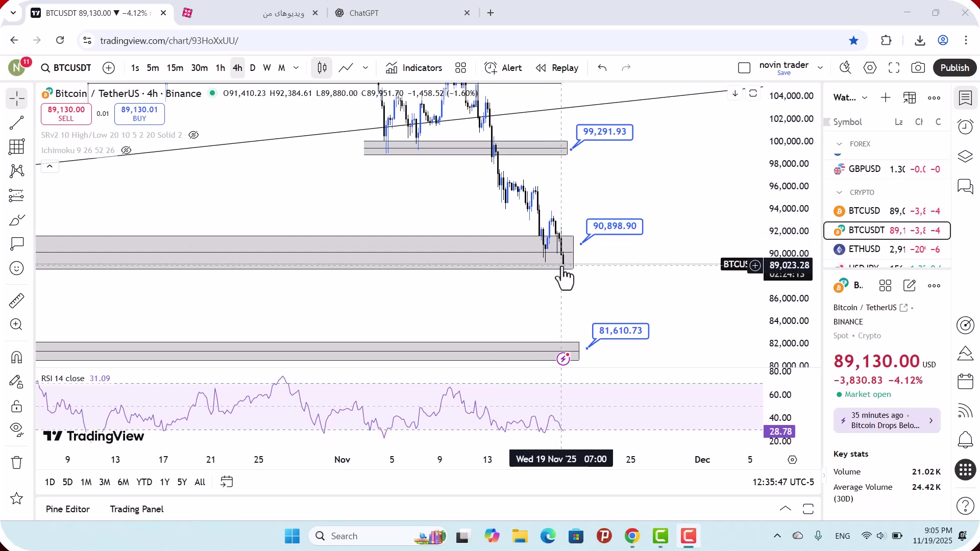
Task: Open Indicators dialog
Action: click(414, 68)
